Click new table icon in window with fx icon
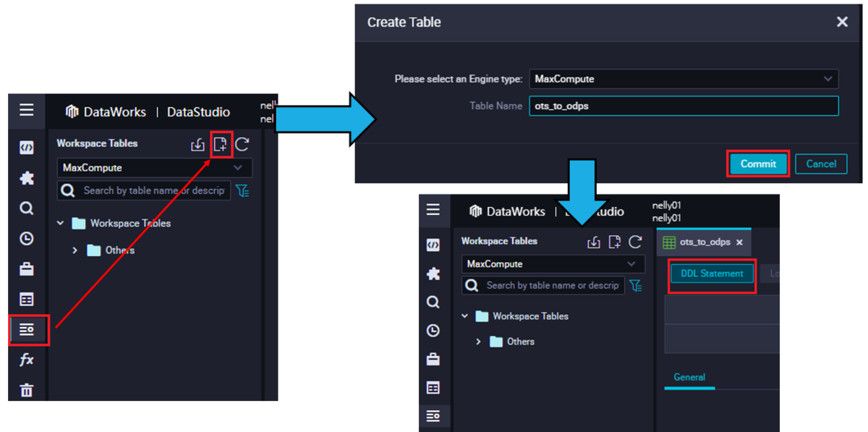Screen dimensions: 868x432 (x=221, y=144)
